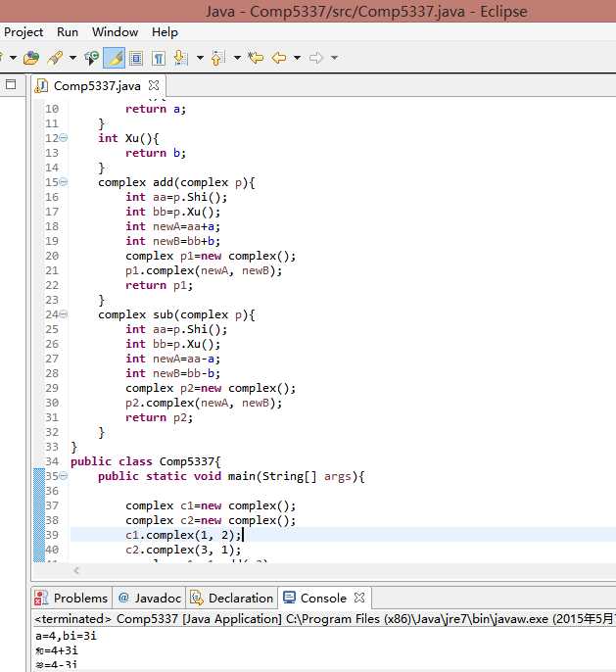Switch to the Problems tab
616x672 pixels.
[x=71, y=598]
